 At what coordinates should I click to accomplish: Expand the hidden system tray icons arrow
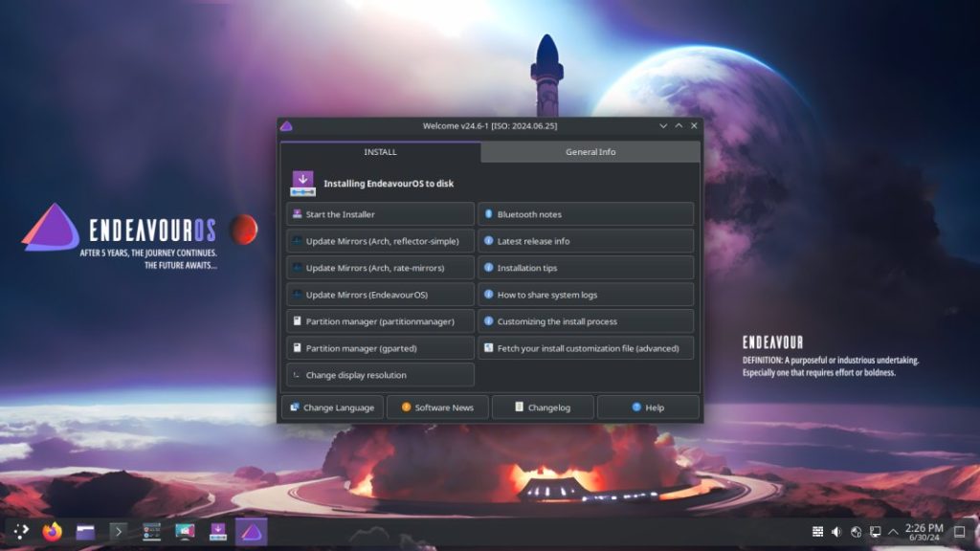(893, 532)
